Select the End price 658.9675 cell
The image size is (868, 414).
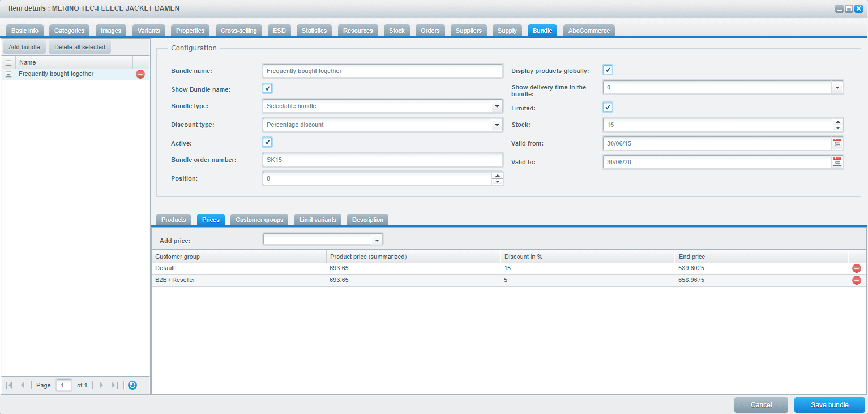tap(762, 280)
